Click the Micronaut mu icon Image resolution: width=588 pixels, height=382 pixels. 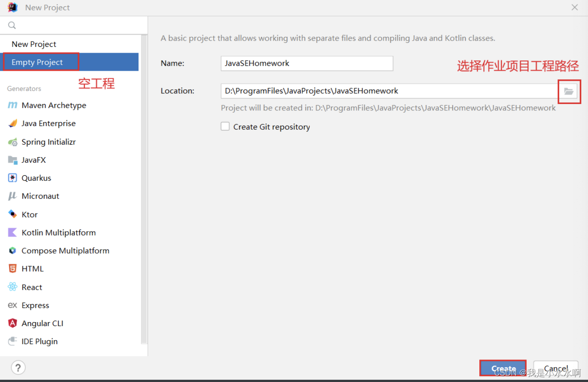pos(13,196)
